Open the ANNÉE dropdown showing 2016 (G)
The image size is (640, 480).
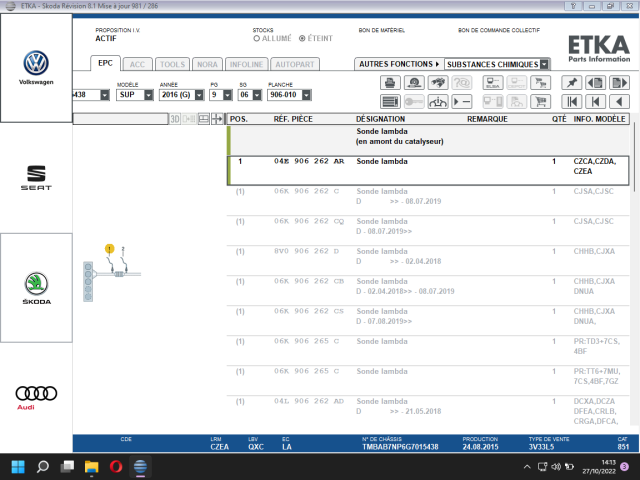tap(199, 95)
